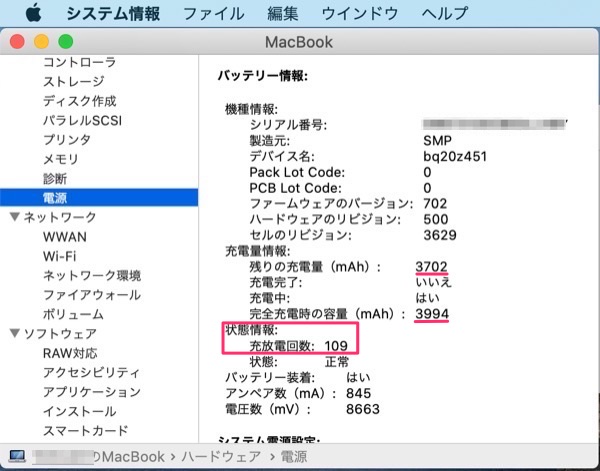Screen dimensions: 600x471
Task: Click the 充電量情報 label
Action: tap(258, 251)
